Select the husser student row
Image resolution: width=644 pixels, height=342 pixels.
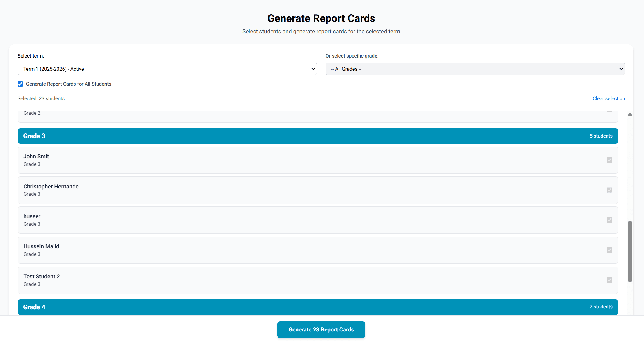(318, 220)
